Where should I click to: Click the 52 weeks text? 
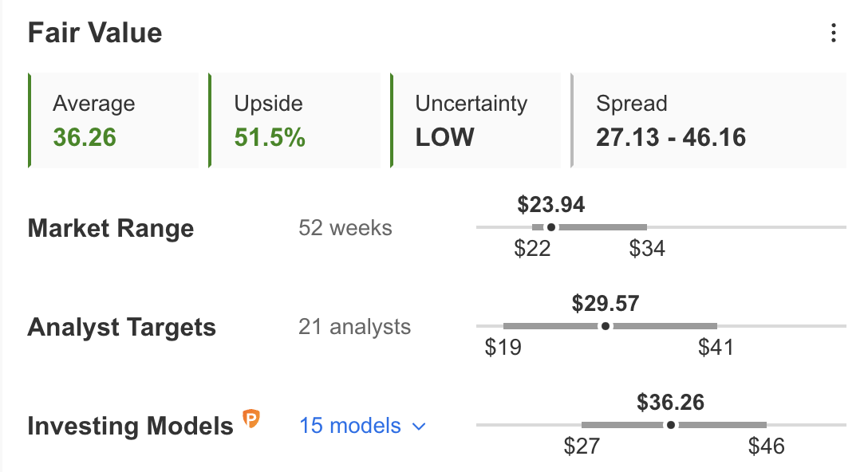345,228
